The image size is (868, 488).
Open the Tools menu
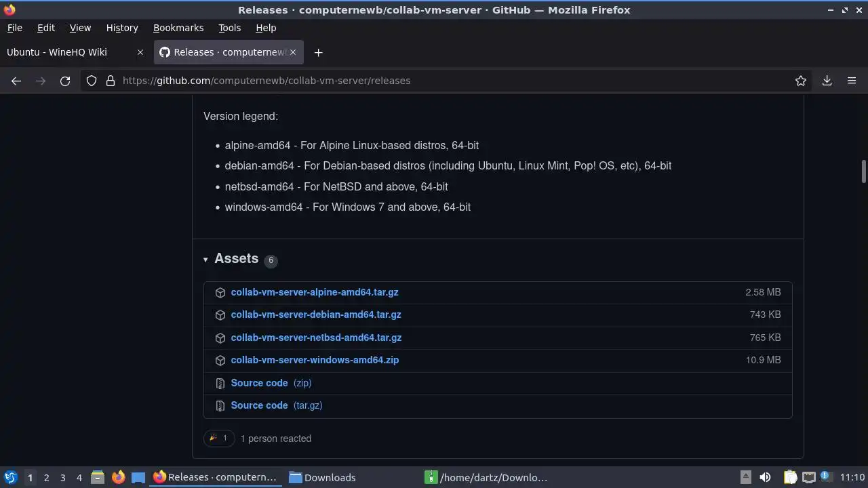coord(229,28)
